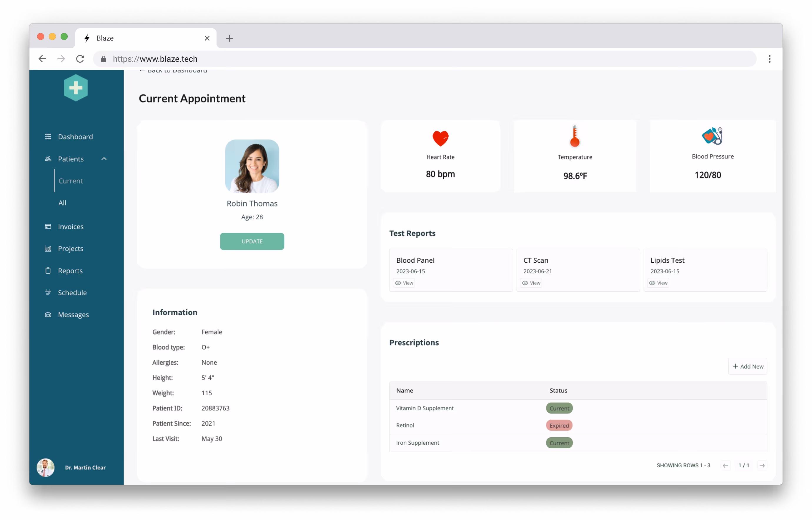Click Robin Thomas profile photo

[252, 166]
